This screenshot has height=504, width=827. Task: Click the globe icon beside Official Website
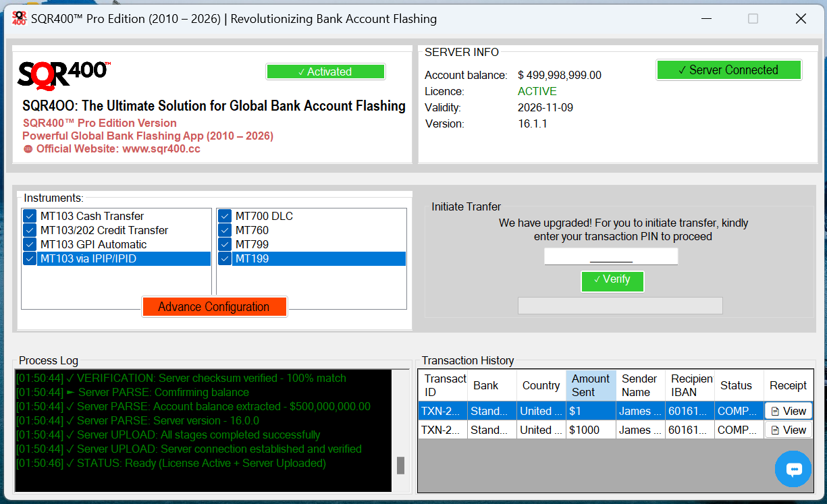pos(28,149)
